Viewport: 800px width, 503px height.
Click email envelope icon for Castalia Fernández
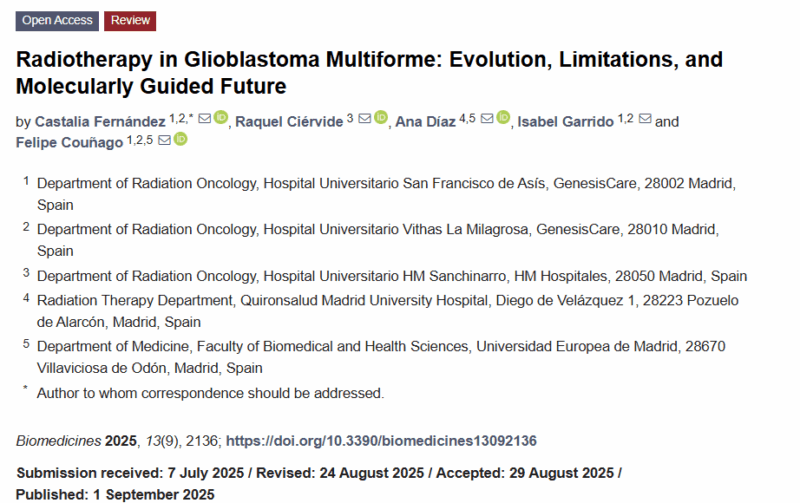pyautogui.click(x=205, y=118)
